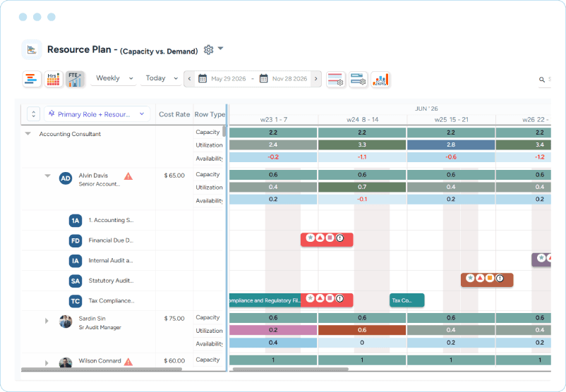The image size is (566, 392).
Task: Open end date calendar icon
Action: (264, 79)
